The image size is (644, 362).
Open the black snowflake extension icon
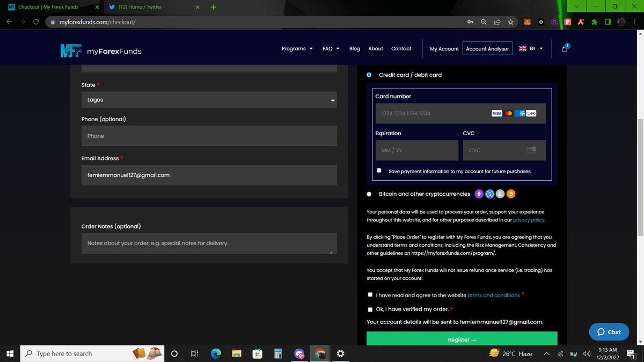pyautogui.click(x=541, y=22)
